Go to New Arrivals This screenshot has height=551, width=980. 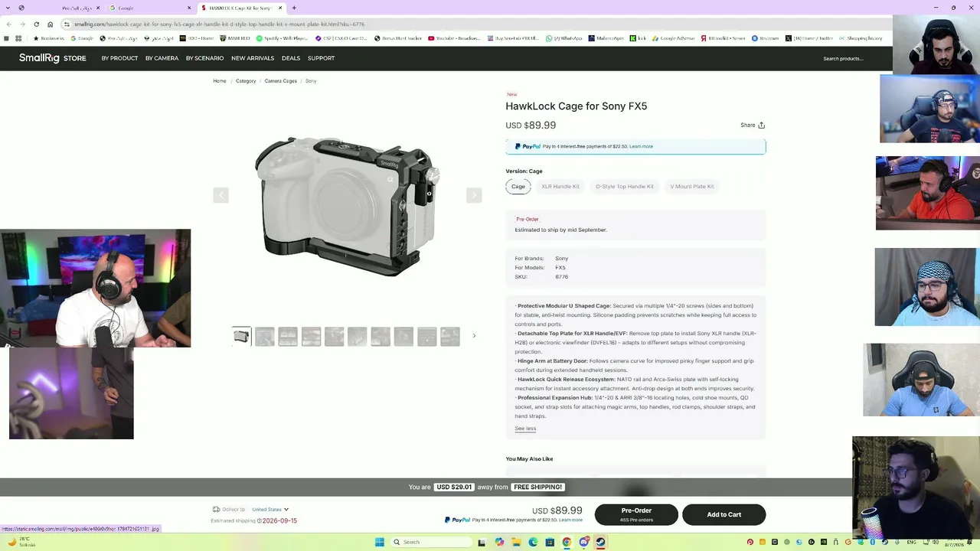click(x=253, y=58)
